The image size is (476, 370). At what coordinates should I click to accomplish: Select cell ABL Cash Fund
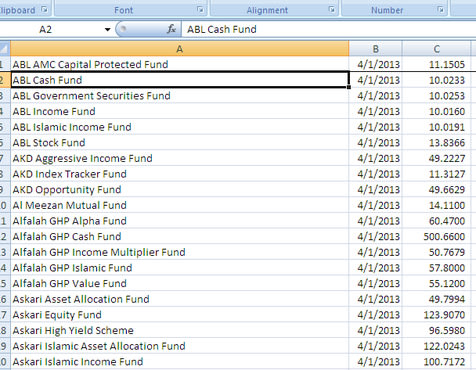tap(180, 80)
